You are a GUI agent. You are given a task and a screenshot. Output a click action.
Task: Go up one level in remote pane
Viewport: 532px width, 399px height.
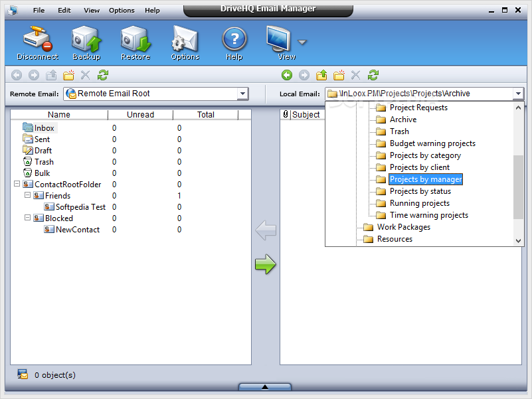pos(51,75)
